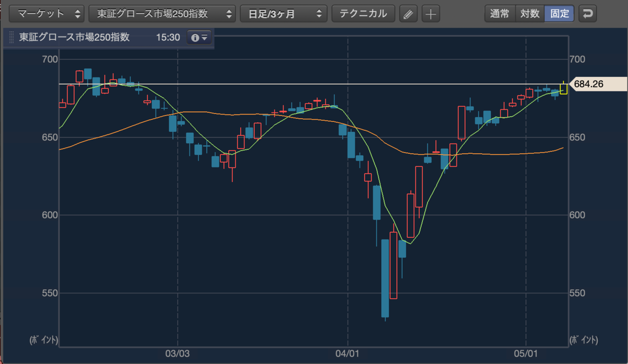Click the 04/01 date axis label

pos(348,354)
